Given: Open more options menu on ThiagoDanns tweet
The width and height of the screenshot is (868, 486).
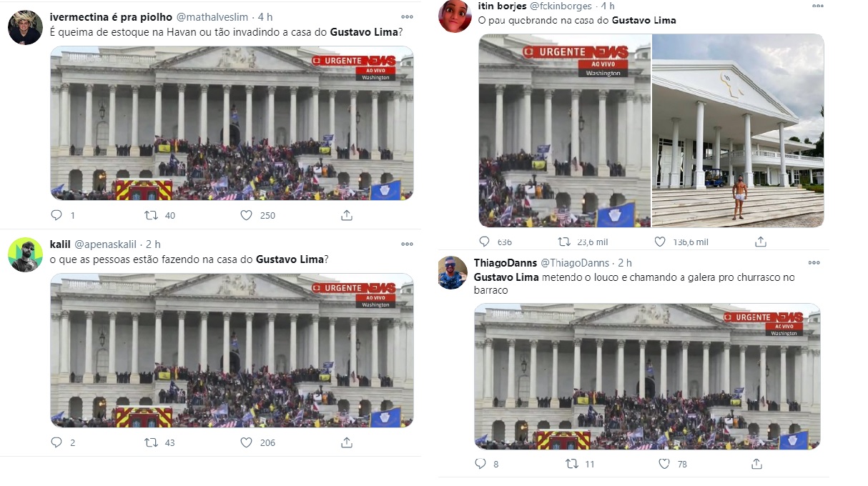Looking at the screenshot, I should (x=813, y=262).
